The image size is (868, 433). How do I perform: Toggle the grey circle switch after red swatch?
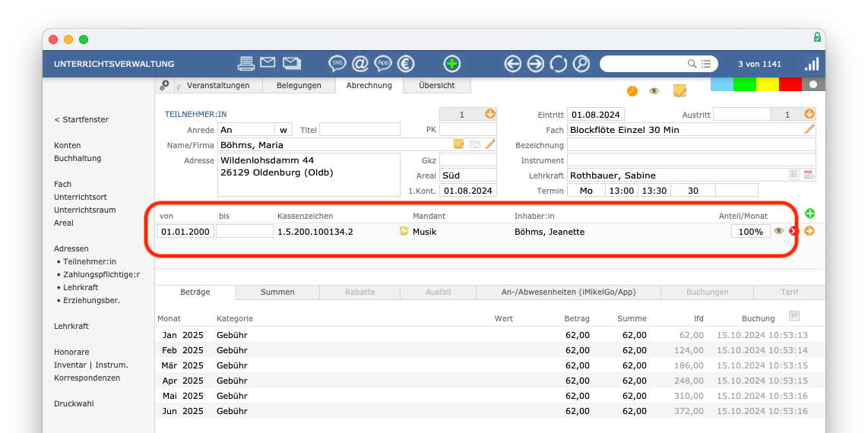(x=813, y=84)
